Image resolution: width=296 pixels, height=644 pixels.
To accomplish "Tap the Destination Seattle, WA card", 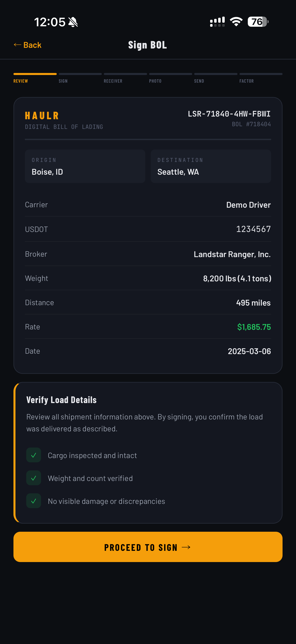I will (211, 166).
